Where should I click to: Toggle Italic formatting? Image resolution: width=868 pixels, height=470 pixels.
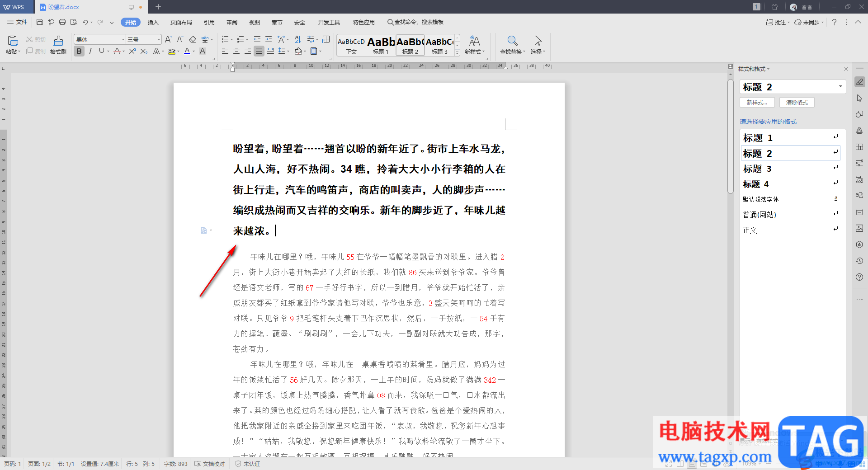point(90,52)
